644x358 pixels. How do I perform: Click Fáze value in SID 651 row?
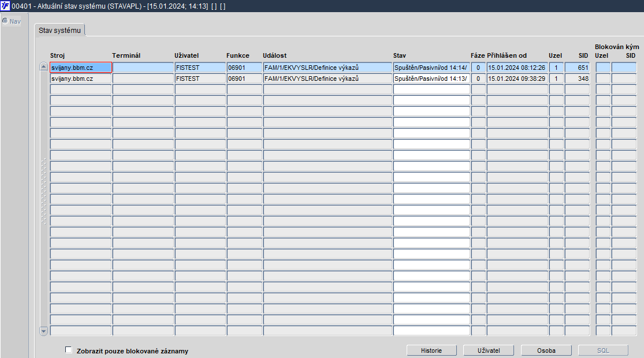coord(478,68)
